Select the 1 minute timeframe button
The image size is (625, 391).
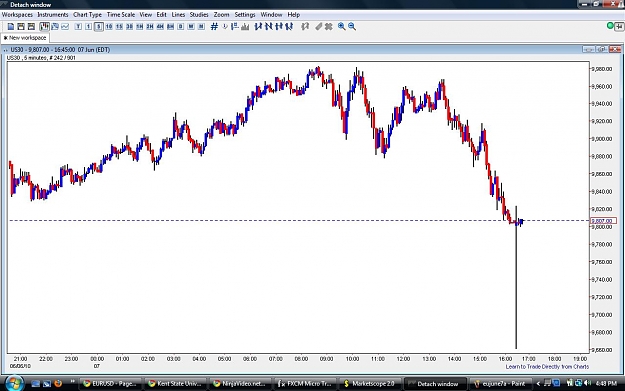pos(88,27)
